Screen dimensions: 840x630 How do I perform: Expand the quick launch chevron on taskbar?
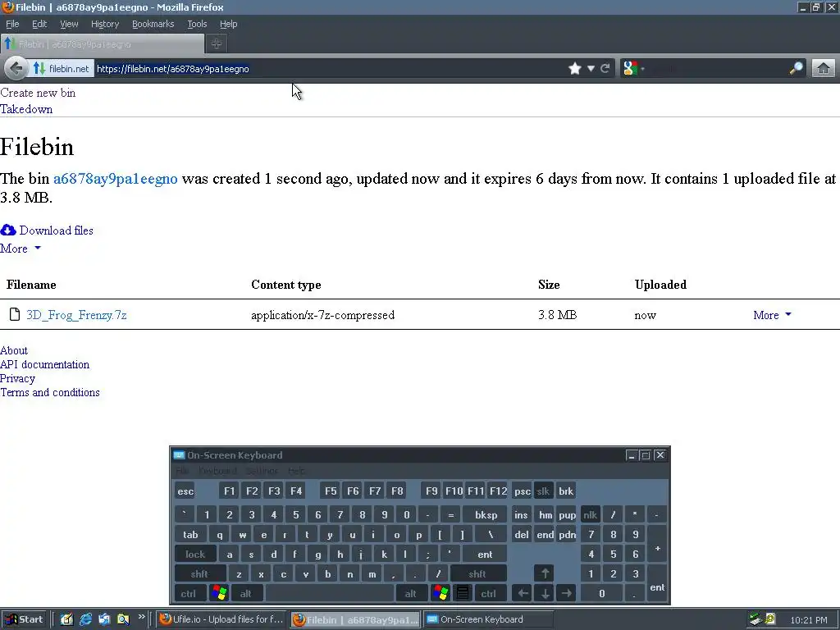point(141,617)
